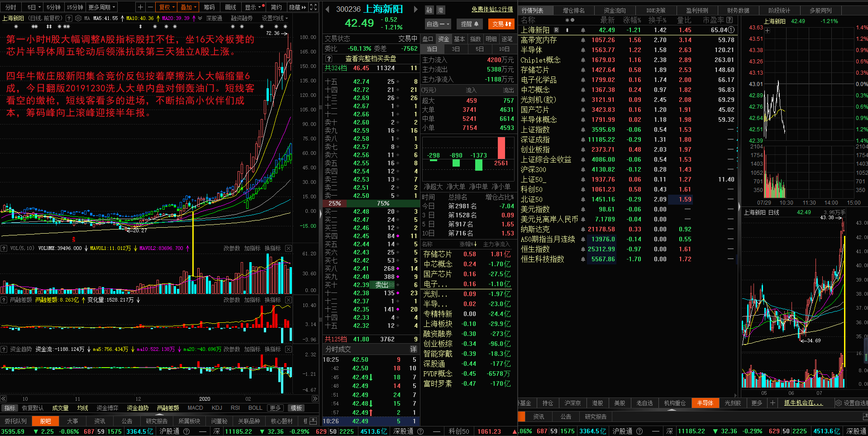Click the 融 margin trading badge

[429, 10]
